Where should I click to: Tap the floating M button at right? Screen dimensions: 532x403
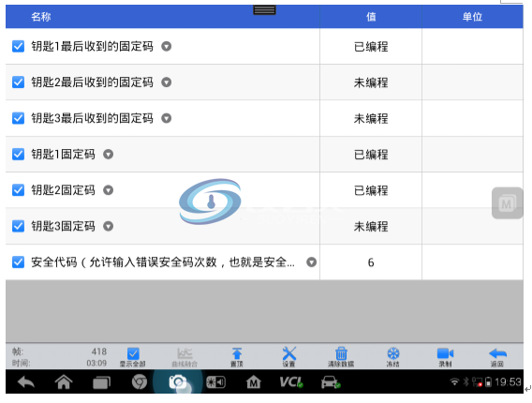507,203
